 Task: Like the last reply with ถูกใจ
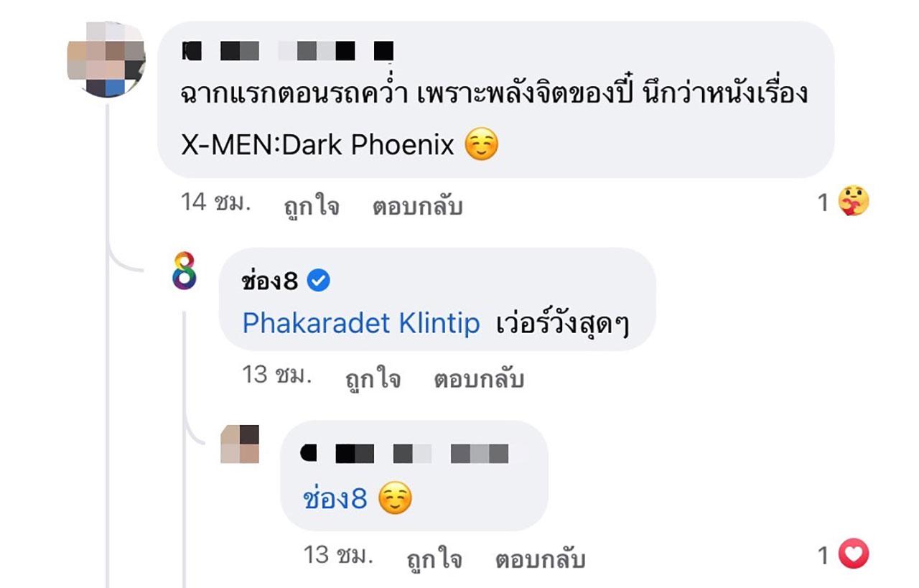[x=433, y=559]
